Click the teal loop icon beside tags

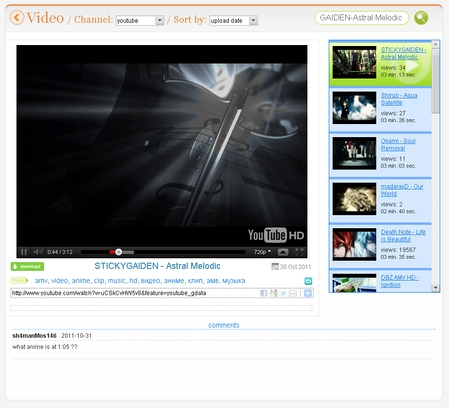308,281
